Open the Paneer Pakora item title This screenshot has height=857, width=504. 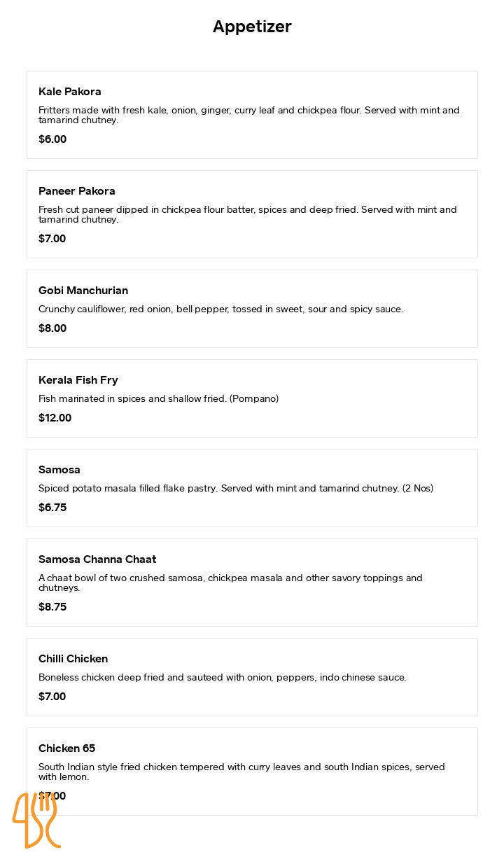77,191
